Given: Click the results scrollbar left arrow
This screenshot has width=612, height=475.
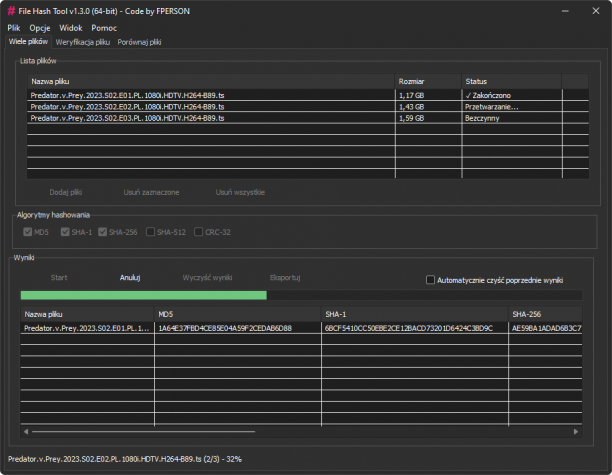Looking at the screenshot, I should click(26, 432).
